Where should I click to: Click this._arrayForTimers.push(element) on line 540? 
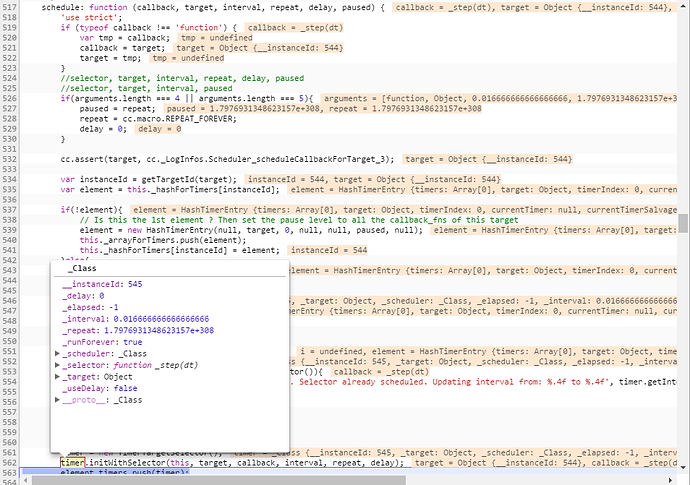(163, 240)
